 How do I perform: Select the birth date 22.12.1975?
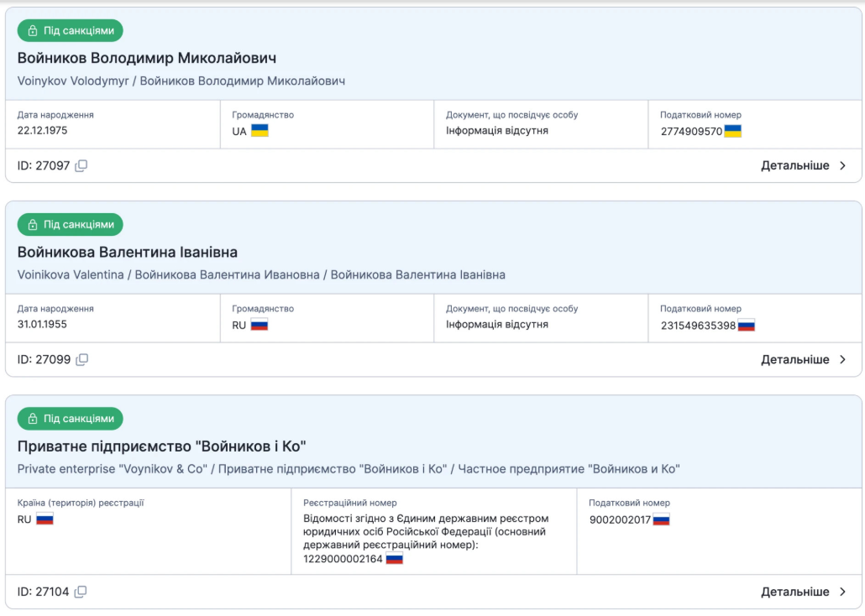(x=43, y=131)
